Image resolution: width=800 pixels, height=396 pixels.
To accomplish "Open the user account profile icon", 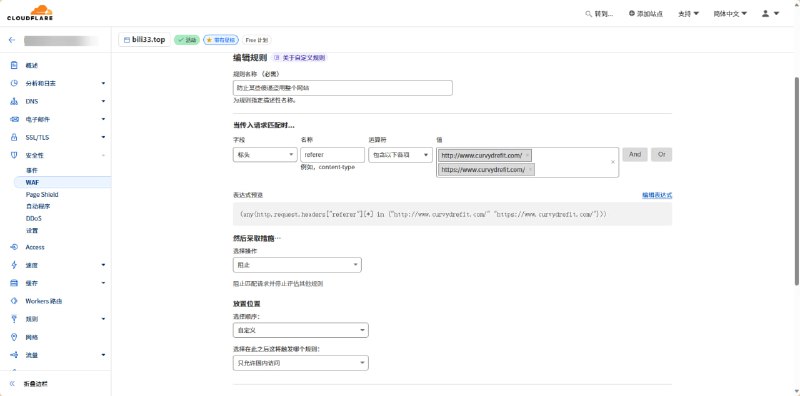I will 765,14.
